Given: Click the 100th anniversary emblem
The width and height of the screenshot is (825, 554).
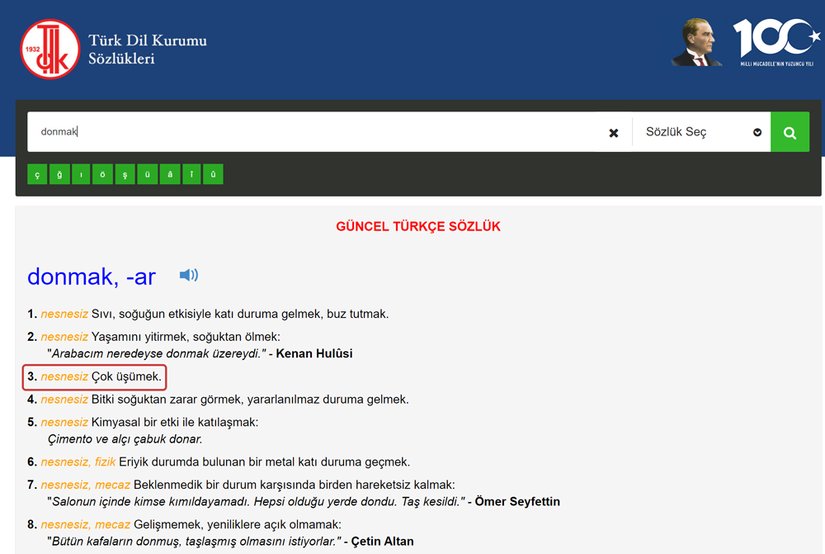Looking at the screenshot, I should [777, 42].
